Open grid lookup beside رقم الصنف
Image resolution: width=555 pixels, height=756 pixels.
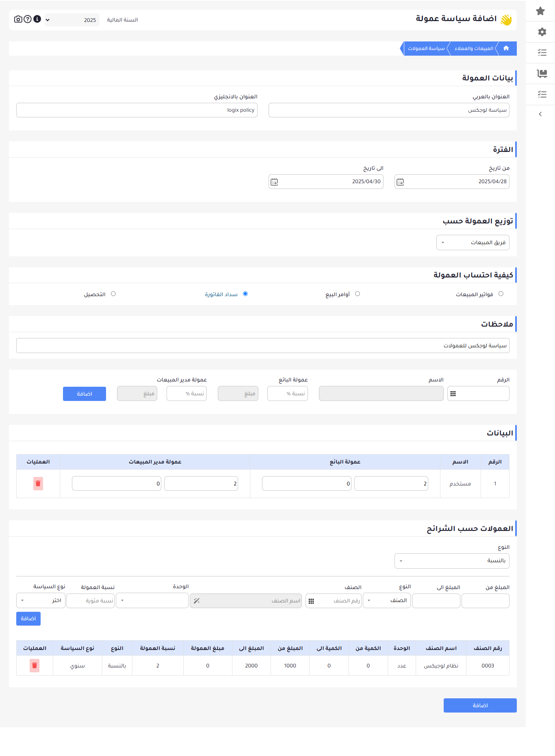click(x=311, y=601)
